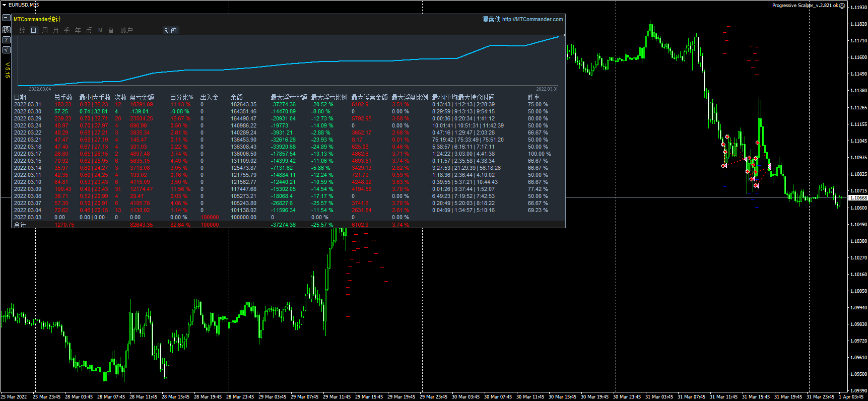The width and height of the screenshot is (868, 401).
Task: Click the 次数 column header
Action: tap(120, 97)
